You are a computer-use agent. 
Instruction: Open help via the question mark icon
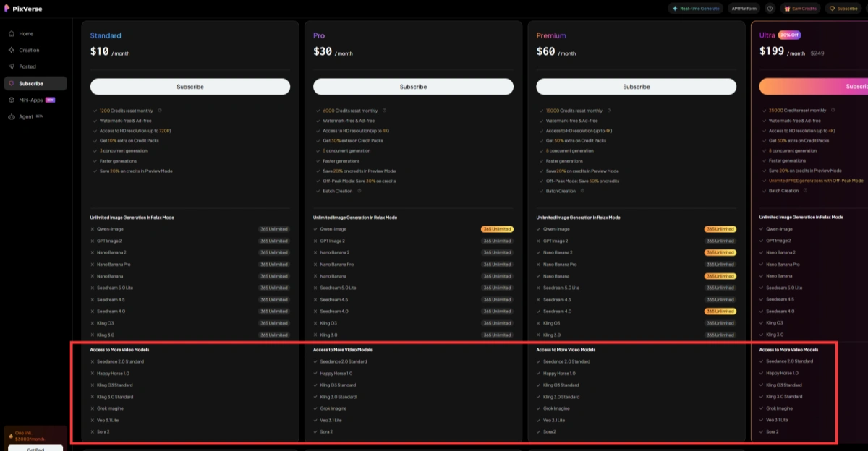coord(770,9)
